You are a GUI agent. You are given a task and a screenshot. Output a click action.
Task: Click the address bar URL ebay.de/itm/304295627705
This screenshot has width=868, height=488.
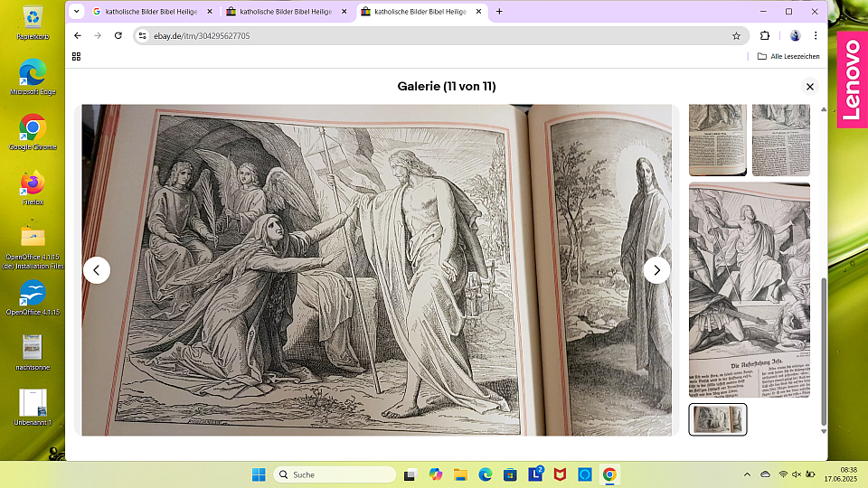[202, 36]
